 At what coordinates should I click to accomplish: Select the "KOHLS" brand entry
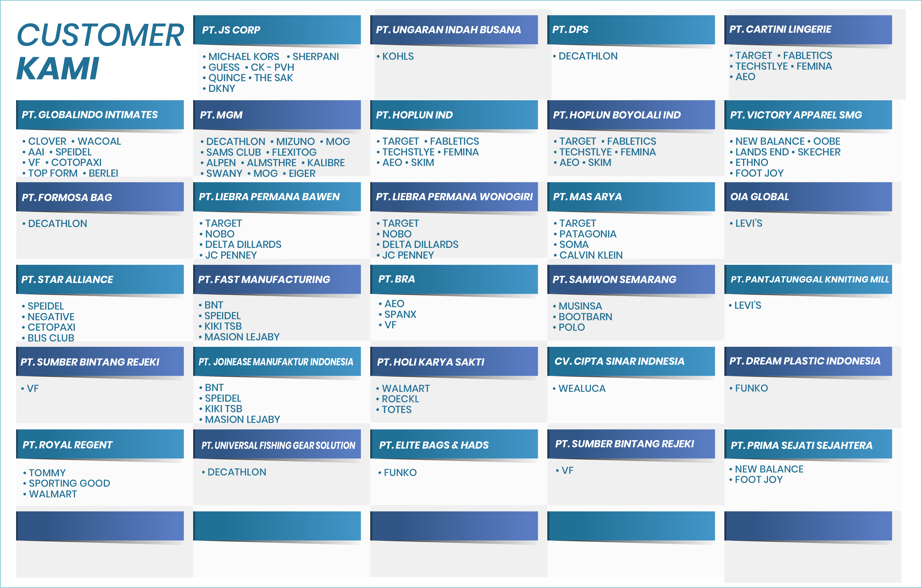pyautogui.click(x=398, y=56)
